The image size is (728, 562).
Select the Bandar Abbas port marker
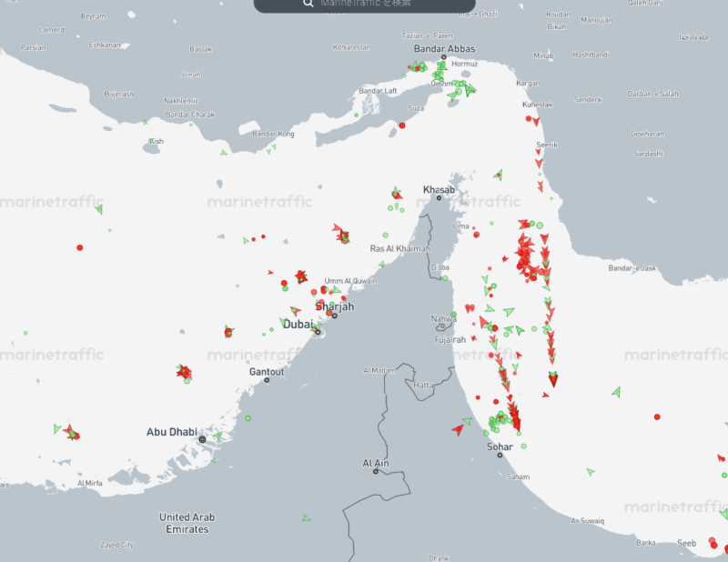444,58
